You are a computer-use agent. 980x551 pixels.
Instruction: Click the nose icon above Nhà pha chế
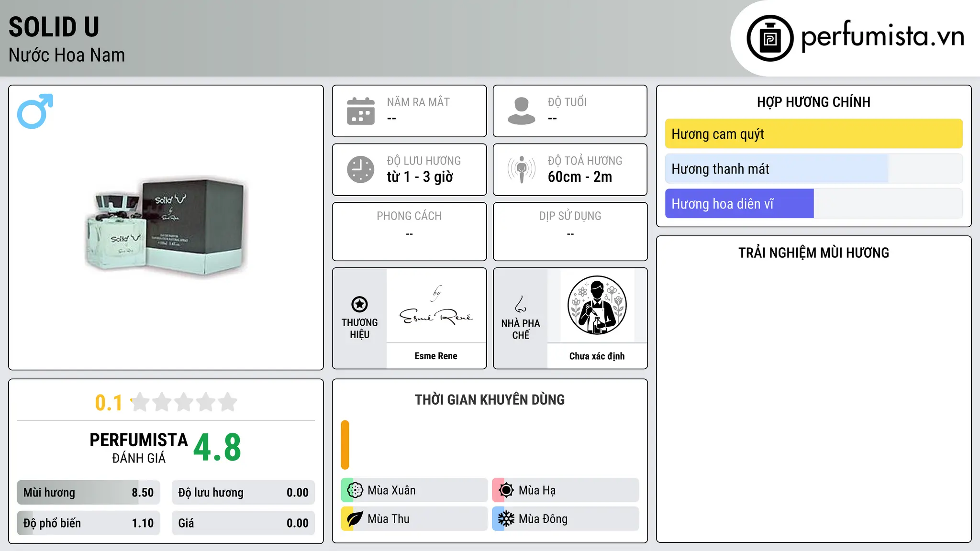521,304
